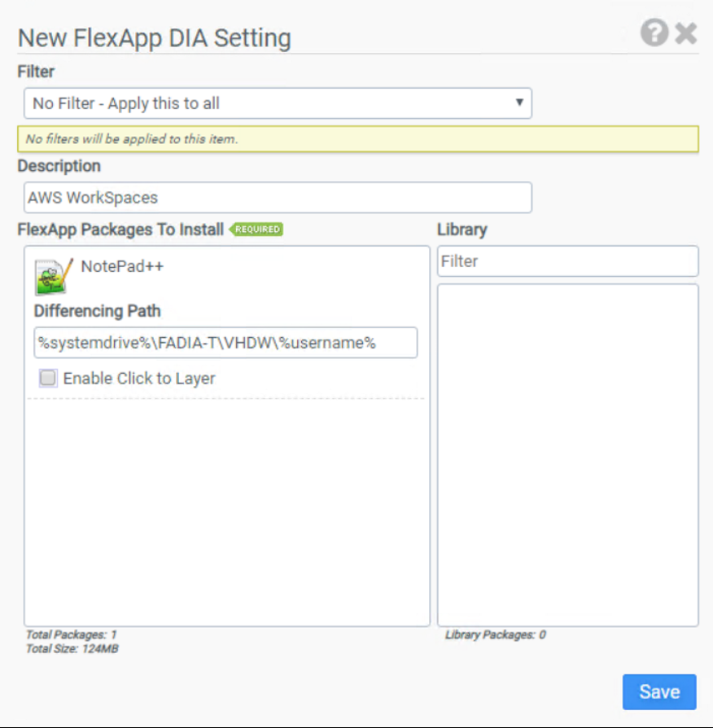Screen dimensions: 713x728
Task: Click the Filter dropdown arrow
Action: pos(518,103)
